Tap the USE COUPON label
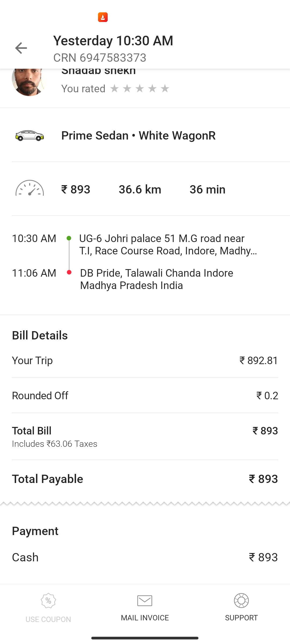Screen dimensions: 290x644 [48, 619]
